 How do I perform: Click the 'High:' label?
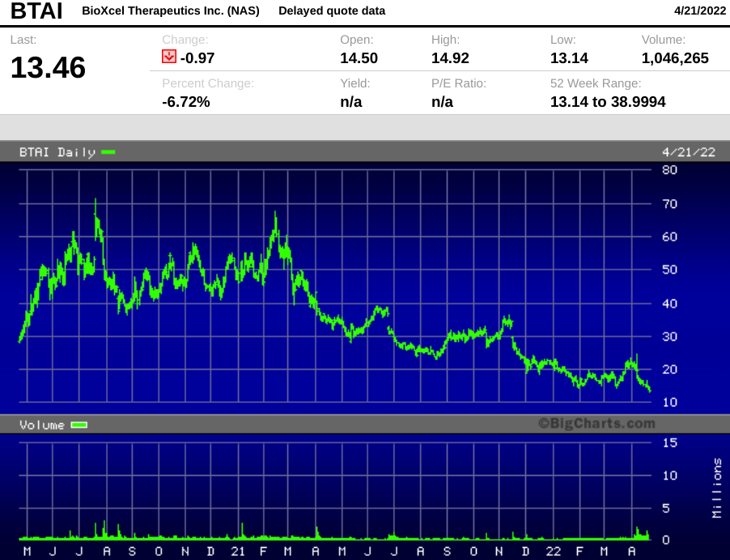pos(445,40)
